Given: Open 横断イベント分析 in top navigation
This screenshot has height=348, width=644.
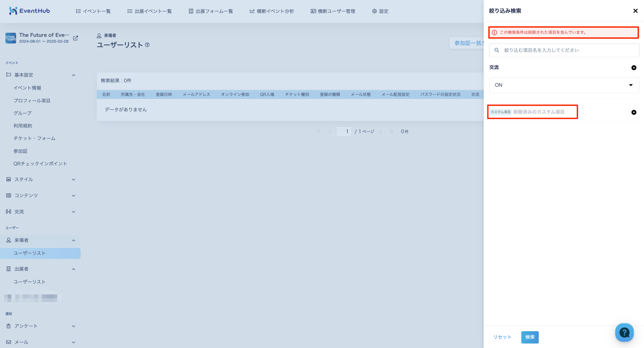Looking at the screenshot, I should pyautogui.click(x=272, y=11).
